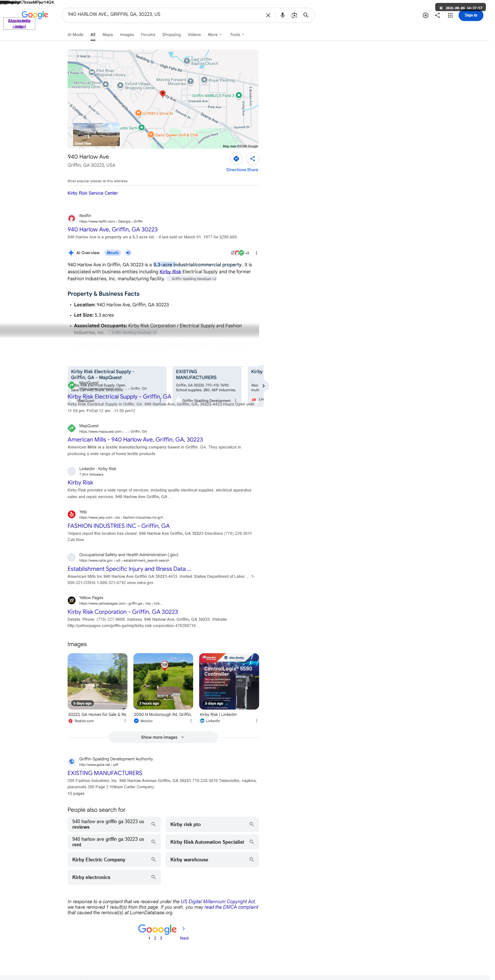Expand Griffin-Spalding Development +2 source chip
The height and width of the screenshot is (980, 495).
pos(192,279)
